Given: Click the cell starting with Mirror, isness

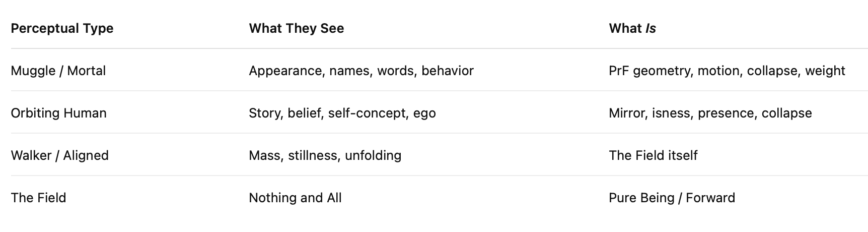Looking at the screenshot, I should coord(710,113).
